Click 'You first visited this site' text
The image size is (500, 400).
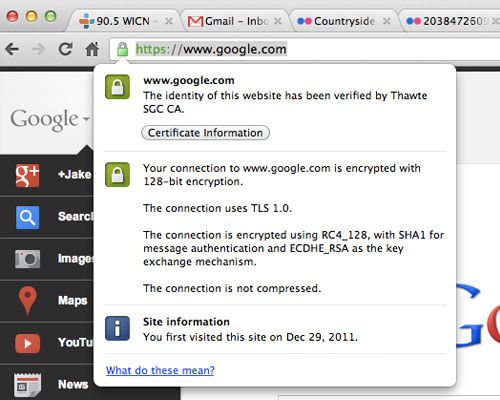[x=250, y=337]
